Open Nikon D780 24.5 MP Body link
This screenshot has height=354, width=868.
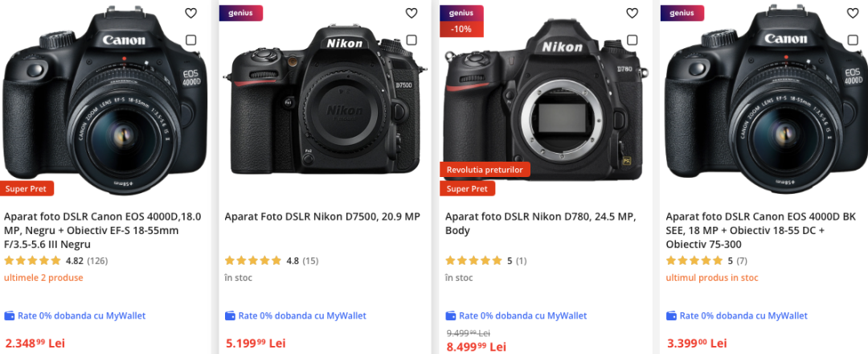pos(540,223)
